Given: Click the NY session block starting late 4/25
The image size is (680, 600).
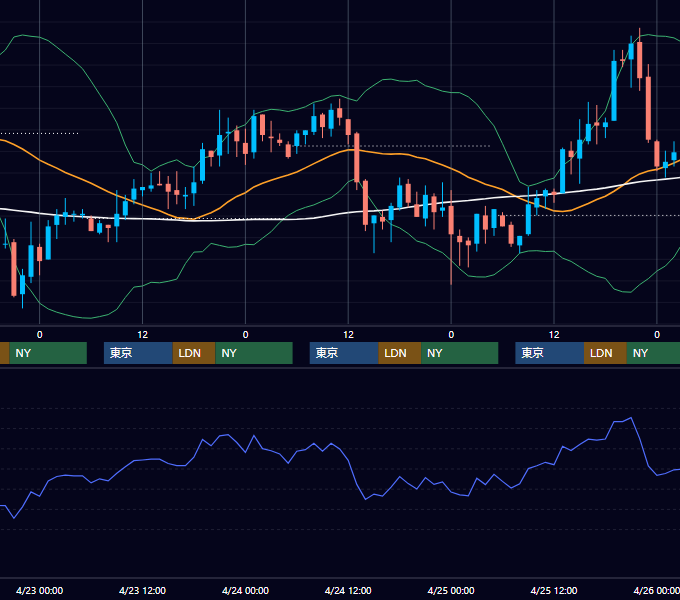Looking at the screenshot, I should point(653,353).
